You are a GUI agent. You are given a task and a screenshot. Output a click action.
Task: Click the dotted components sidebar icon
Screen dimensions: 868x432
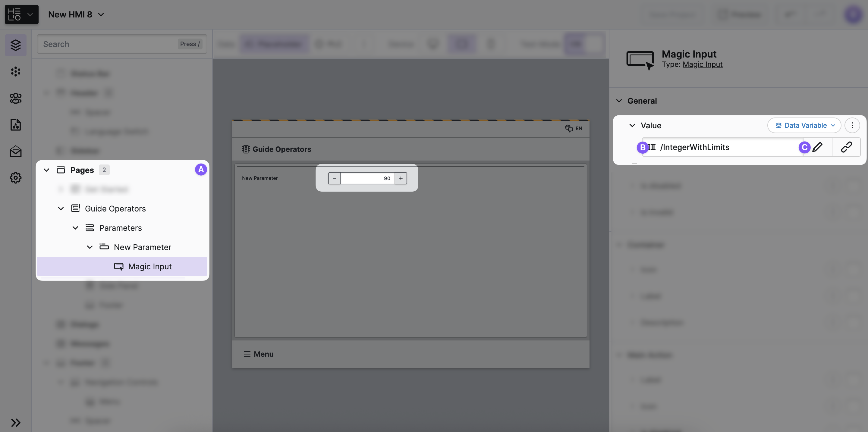(x=15, y=71)
